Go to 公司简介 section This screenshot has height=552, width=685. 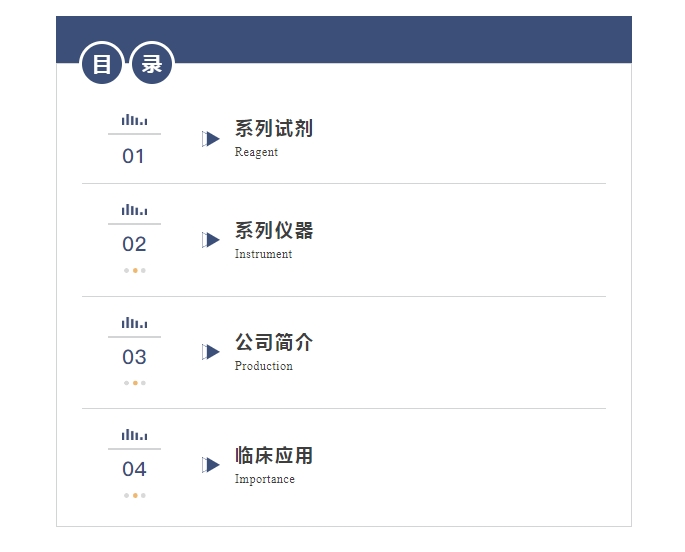274,343
